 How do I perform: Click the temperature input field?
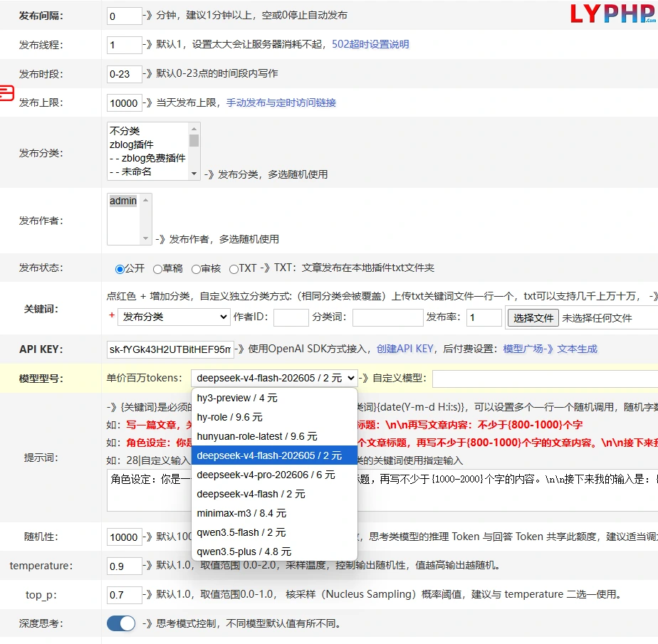pos(124,566)
